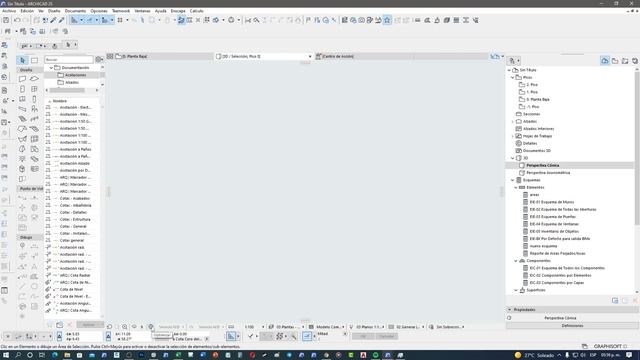
Task: Click the previous zoom icon in bottom bar
Action: coord(109,327)
